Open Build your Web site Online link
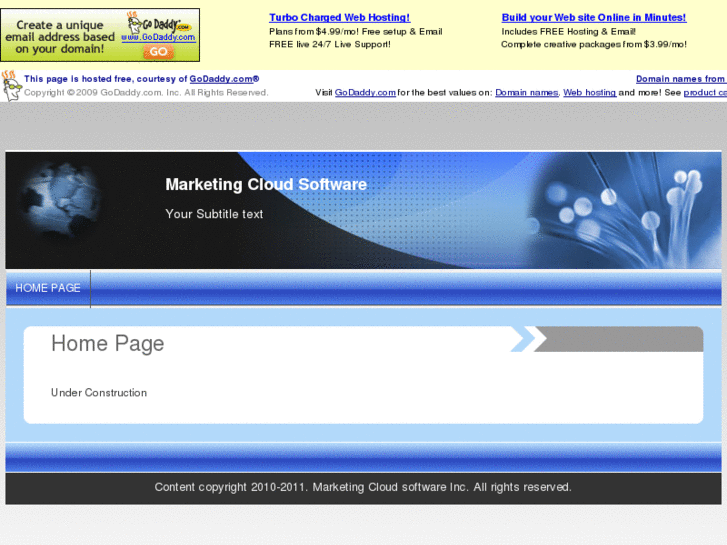Screen dimensions: 727x545 pyautogui.click(x=593, y=18)
